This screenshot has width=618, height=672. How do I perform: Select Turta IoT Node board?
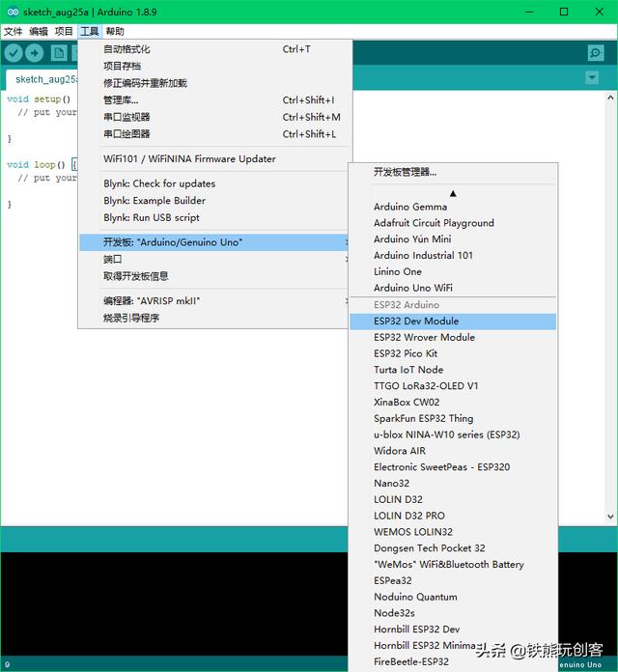[x=453, y=370]
